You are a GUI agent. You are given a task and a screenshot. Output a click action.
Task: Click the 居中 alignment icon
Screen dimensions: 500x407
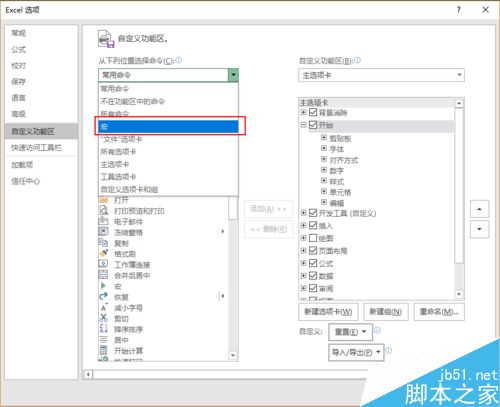pos(104,340)
